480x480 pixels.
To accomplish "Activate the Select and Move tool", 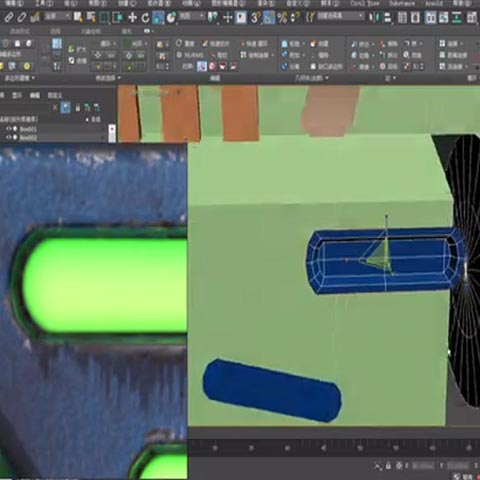I will coord(132,17).
